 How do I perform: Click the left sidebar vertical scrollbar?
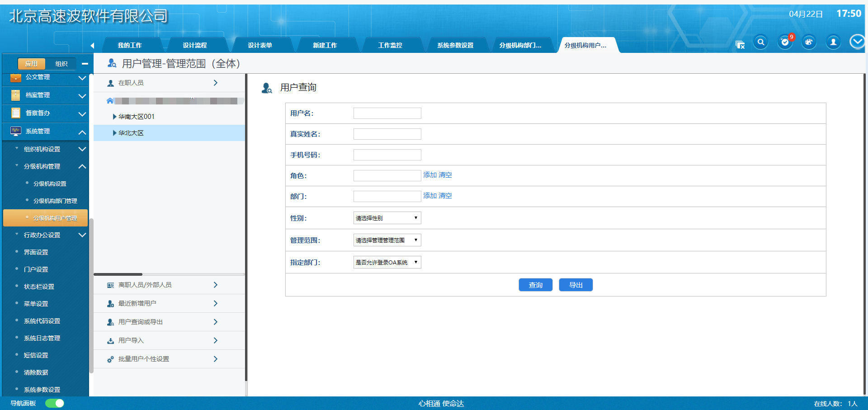(x=91, y=296)
